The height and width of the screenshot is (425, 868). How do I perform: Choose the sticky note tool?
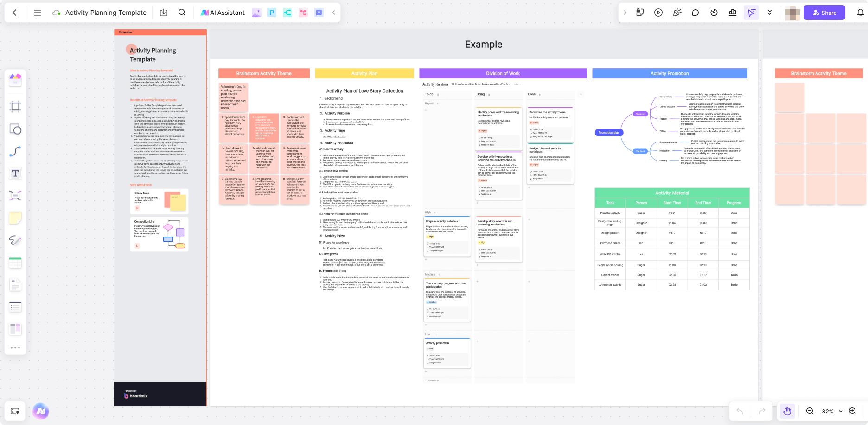[15, 218]
